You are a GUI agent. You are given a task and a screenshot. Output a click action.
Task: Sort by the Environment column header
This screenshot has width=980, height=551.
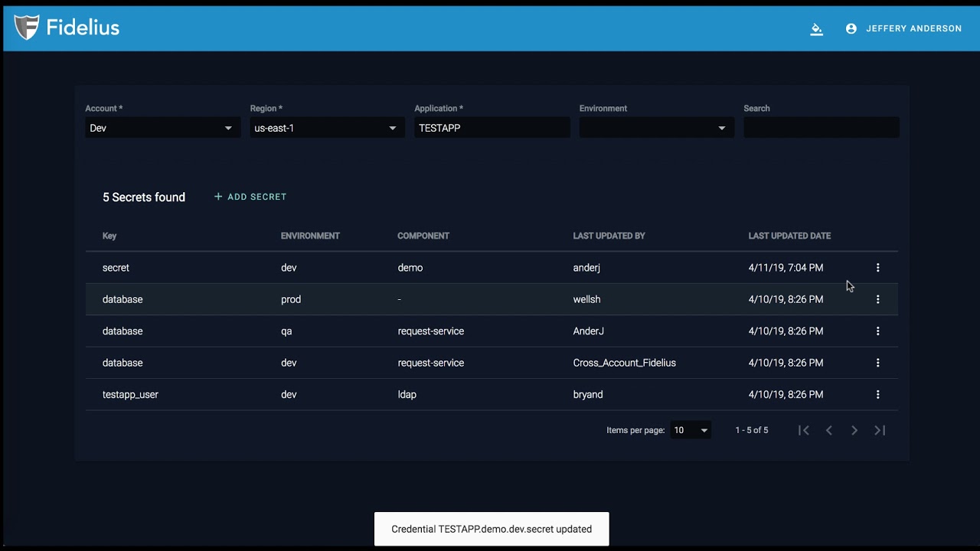pos(310,236)
